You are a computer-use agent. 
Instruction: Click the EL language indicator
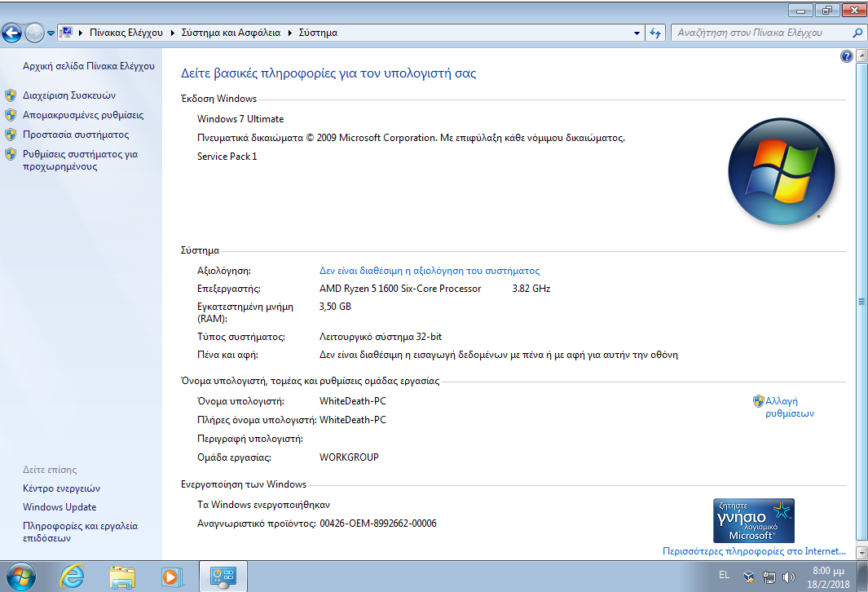click(724, 575)
